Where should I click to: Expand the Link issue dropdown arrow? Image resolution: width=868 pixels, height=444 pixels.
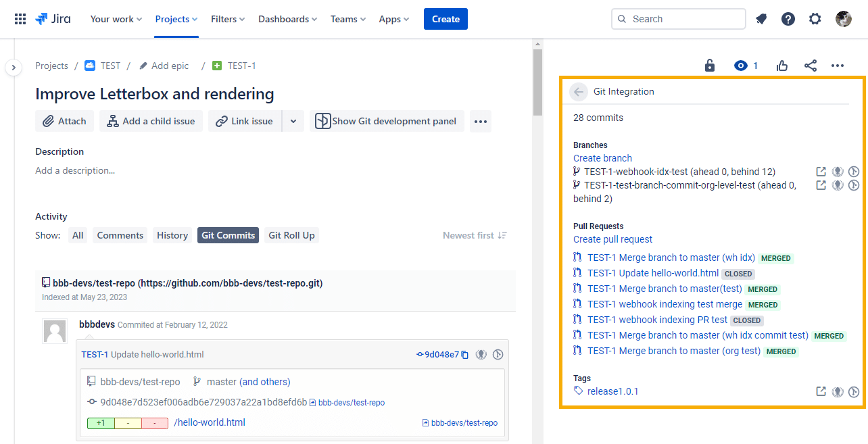coord(293,122)
